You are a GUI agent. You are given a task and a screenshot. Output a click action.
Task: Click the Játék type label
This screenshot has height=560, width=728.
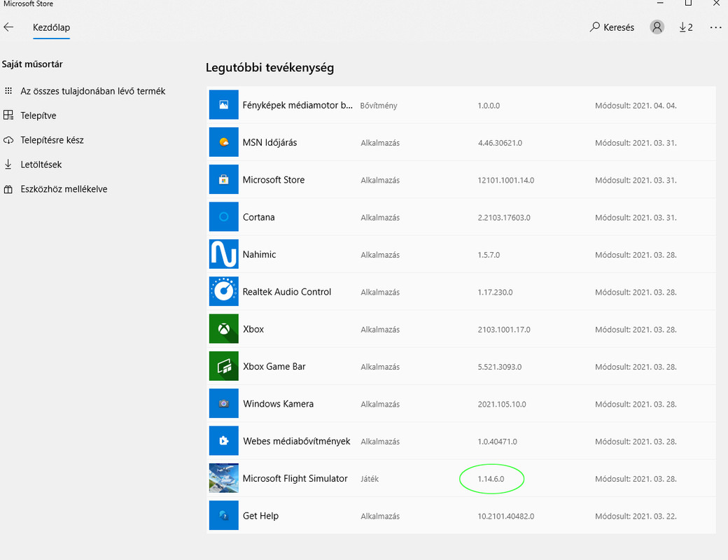tap(370, 479)
